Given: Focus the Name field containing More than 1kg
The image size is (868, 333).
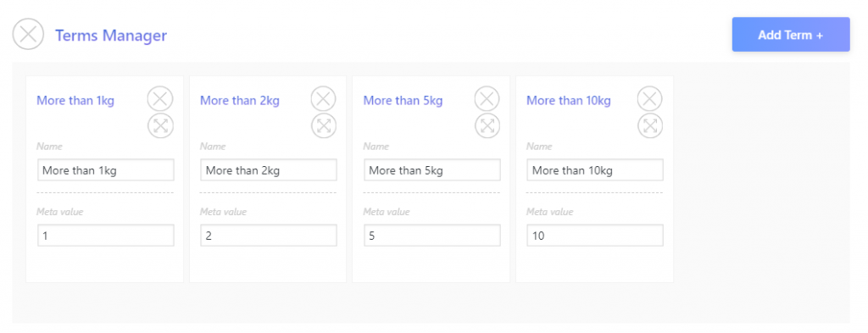Looking at the screenshot, I should [106, 170].
